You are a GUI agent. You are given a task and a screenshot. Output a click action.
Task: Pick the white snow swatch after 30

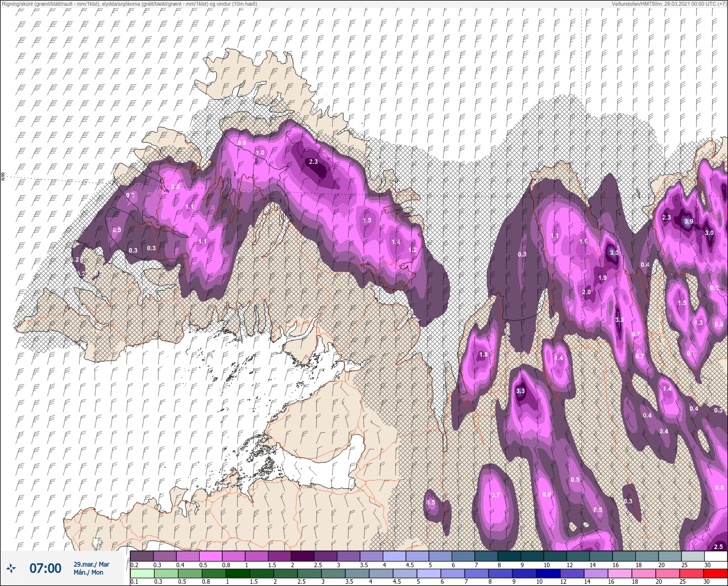(715, 556)
